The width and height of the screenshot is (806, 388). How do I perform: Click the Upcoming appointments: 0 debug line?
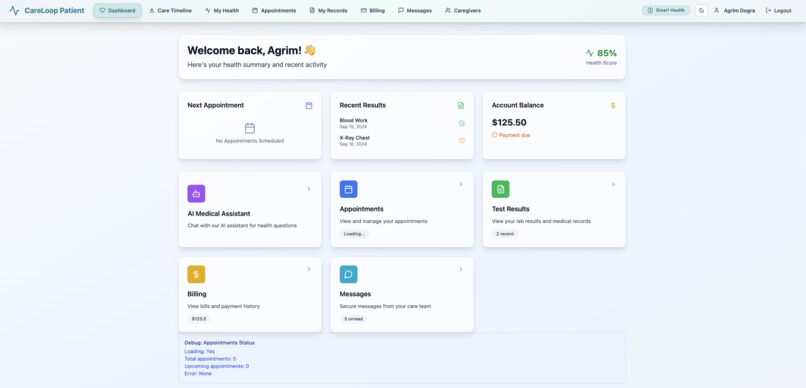[216, 366]
